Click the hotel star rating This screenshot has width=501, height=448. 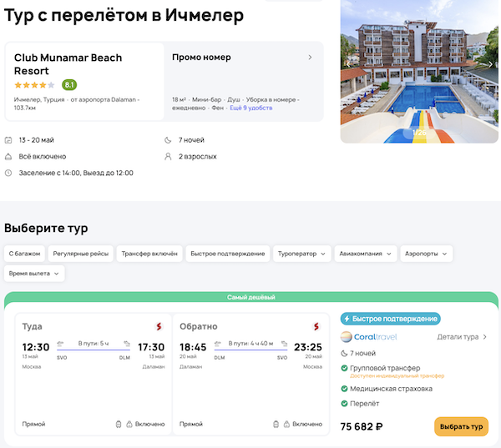34,85
